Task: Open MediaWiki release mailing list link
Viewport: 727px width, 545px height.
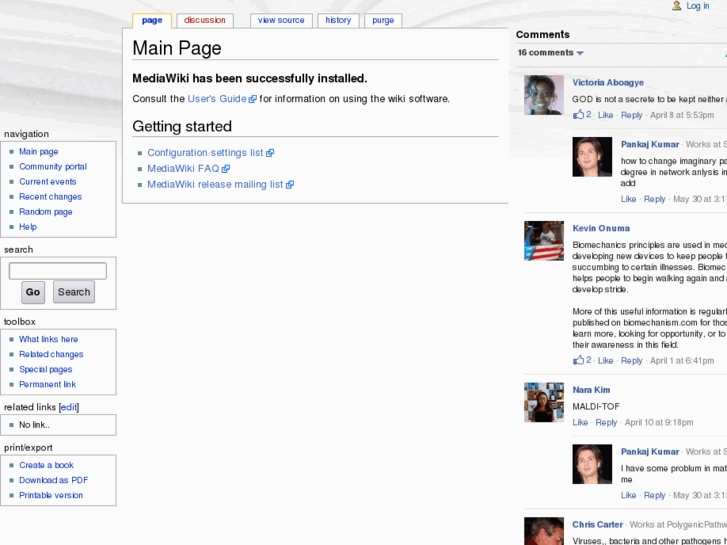Action: (x=215, y=184)
